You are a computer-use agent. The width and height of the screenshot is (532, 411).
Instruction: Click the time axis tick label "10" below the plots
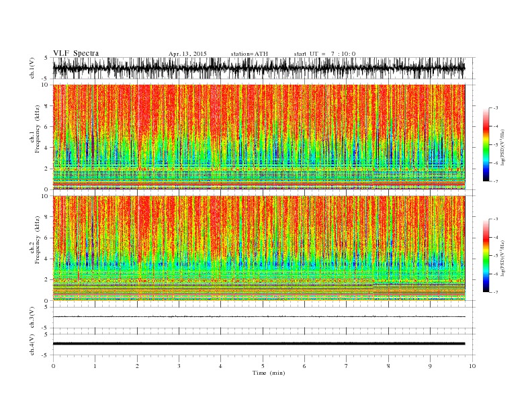click(472, 366)
